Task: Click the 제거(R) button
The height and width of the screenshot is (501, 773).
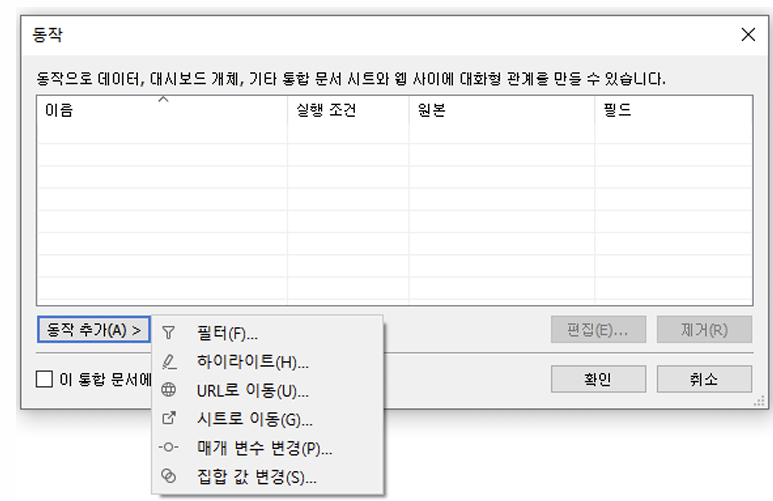Action: tap(704, 329)
